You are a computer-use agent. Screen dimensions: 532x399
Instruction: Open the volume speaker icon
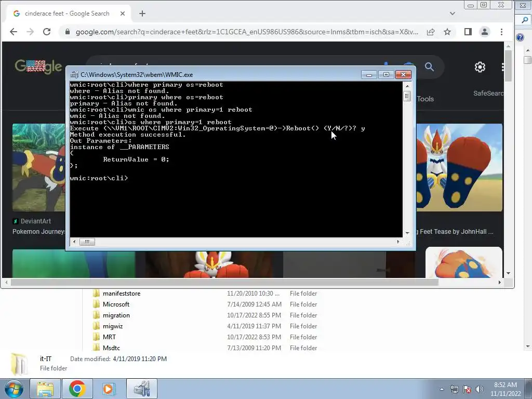[x=480, y=390]
